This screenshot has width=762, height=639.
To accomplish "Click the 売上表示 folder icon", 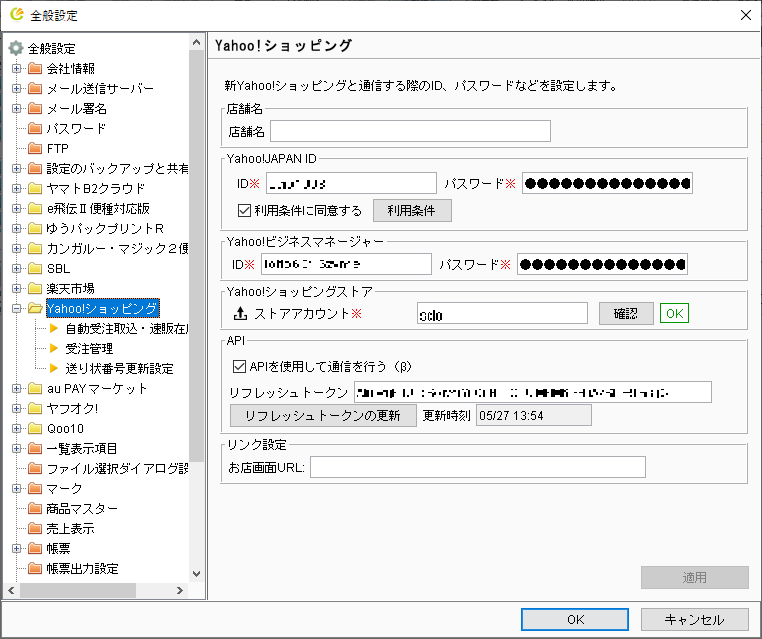I will [35, 528].
